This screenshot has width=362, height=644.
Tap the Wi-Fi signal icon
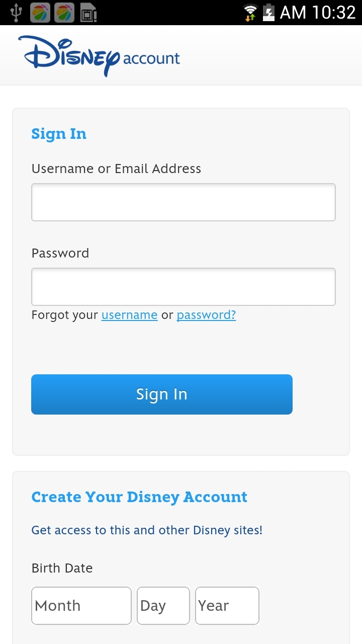tap(250, 13)
